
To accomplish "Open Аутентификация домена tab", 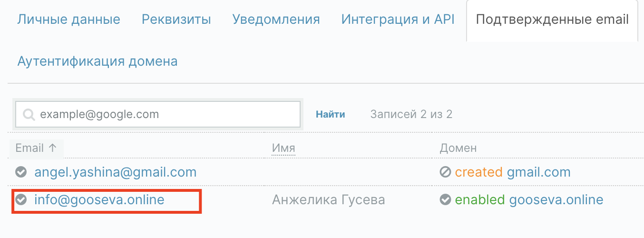I will [98, 61].
